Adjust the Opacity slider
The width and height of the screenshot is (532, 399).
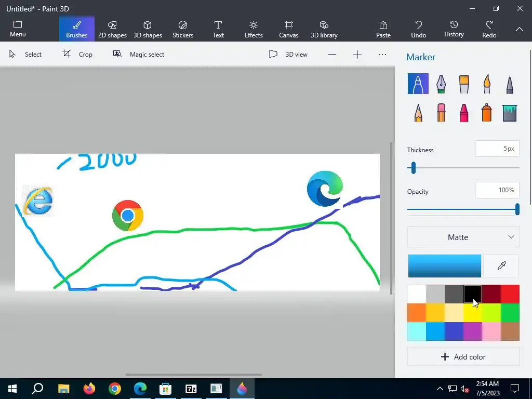pyautogui.click(x=517, y=209)
